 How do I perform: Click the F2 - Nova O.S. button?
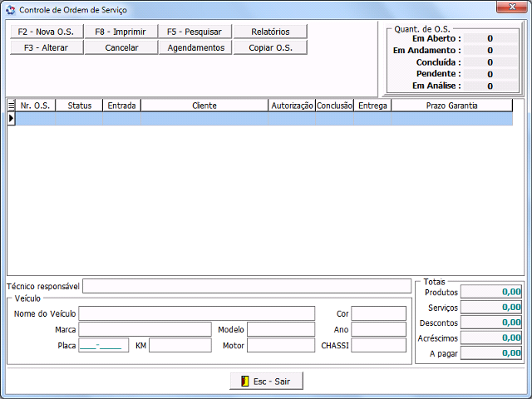point(47,32)
